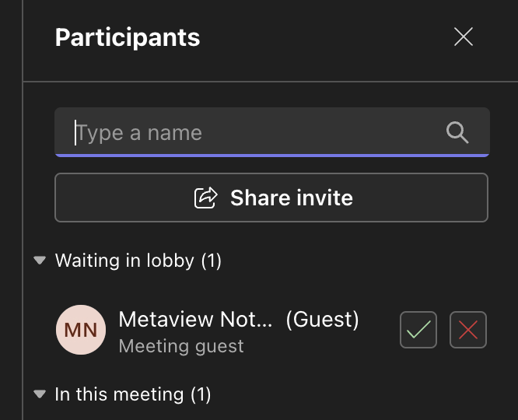Click the Participants panel title
This screenshot has width=518, height=420.
point(128,37)
